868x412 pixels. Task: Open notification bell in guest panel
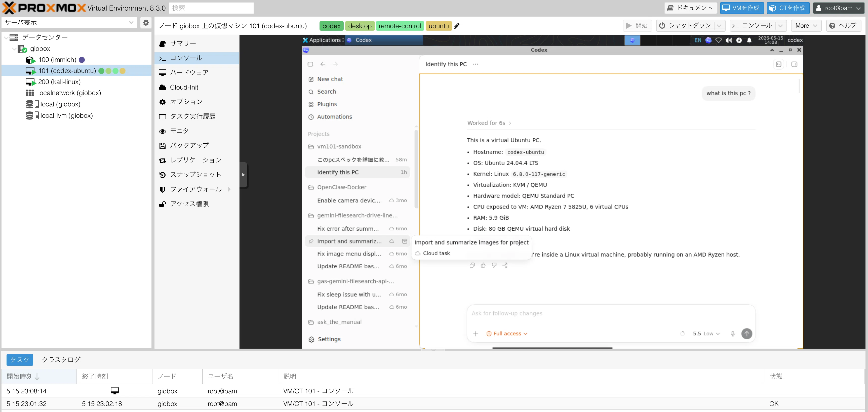point(749,40)
